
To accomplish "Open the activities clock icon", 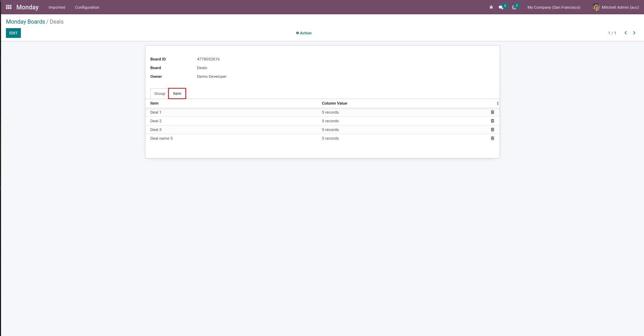I will pyautogui.click(x=514, y=7).
